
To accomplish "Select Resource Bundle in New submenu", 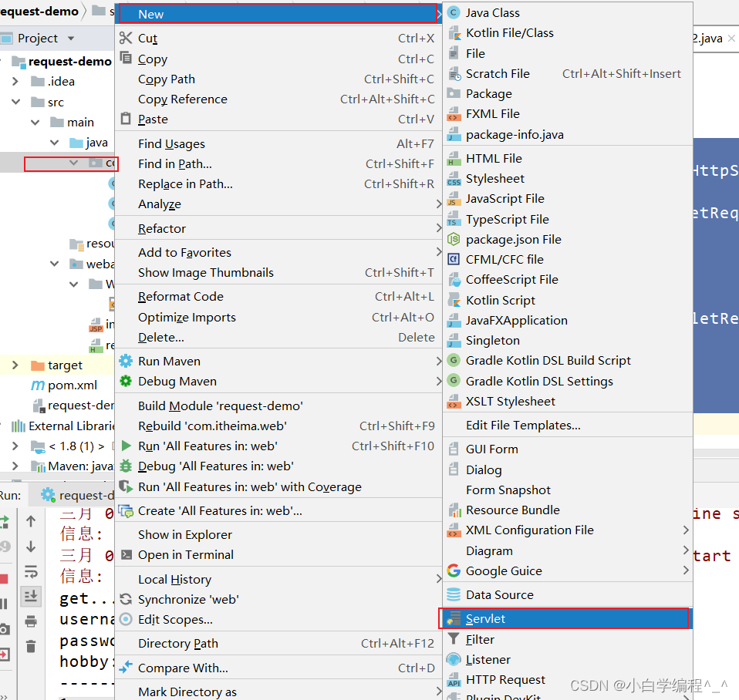I will tap(568, 510).
